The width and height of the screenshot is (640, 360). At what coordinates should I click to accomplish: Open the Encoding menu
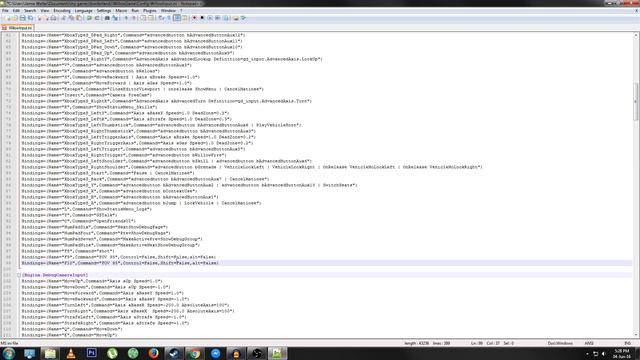pos(62,11)
